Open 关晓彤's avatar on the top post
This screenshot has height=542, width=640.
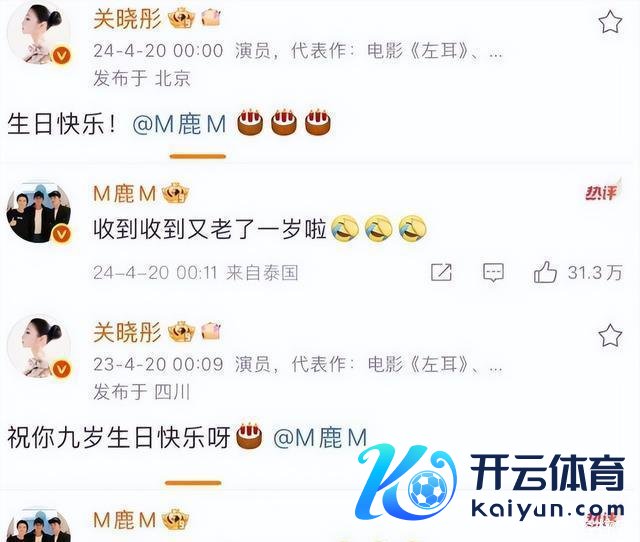tap(39, 35)
